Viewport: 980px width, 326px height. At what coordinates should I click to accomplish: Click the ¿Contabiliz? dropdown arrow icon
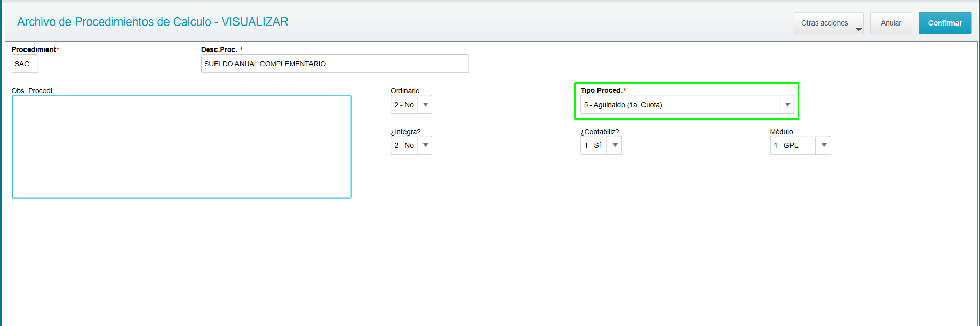click(615, 145)
